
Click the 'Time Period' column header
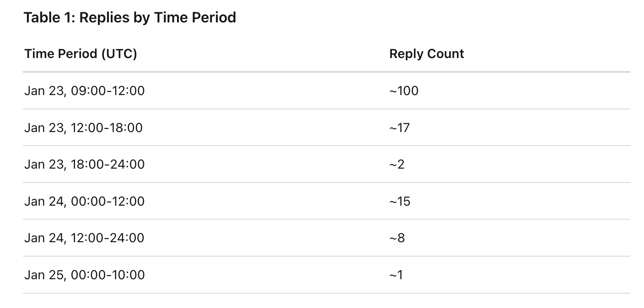(61, 54)
